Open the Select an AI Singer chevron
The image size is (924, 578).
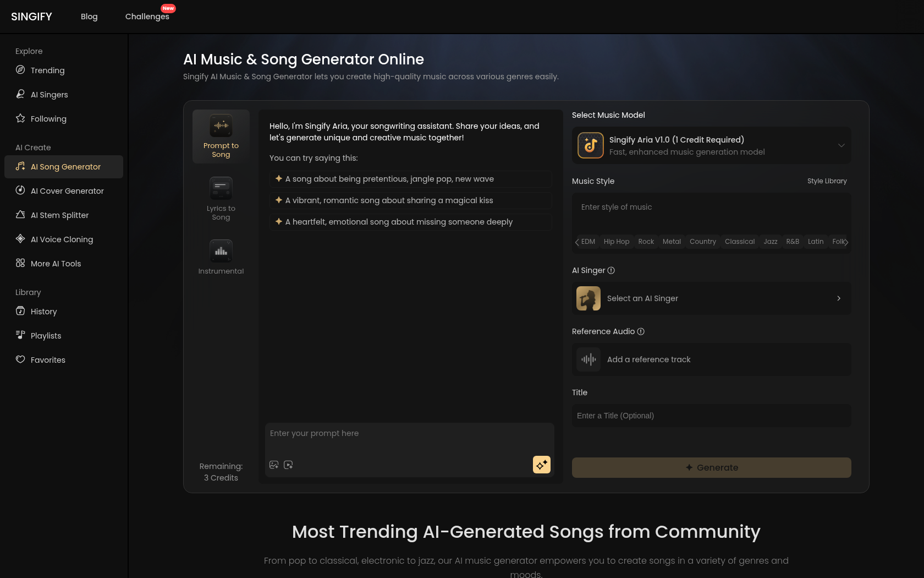pos(839,298)
